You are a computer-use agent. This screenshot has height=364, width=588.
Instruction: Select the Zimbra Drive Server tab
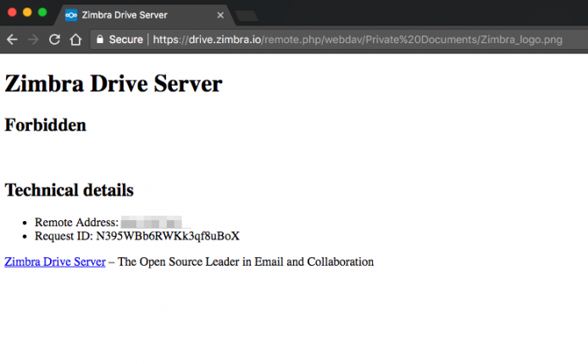point(144,15)
